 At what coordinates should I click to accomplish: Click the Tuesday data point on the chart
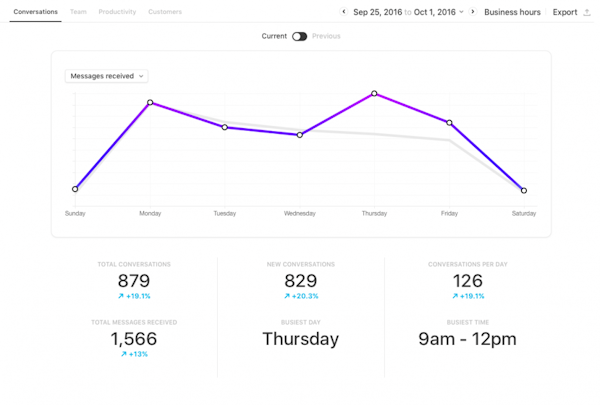point(225,127)
